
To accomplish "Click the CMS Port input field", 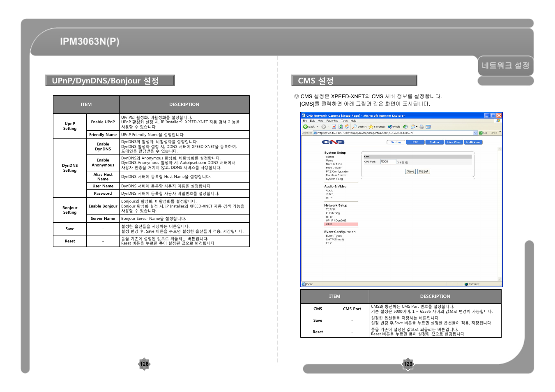I will [x=388, y=162].
